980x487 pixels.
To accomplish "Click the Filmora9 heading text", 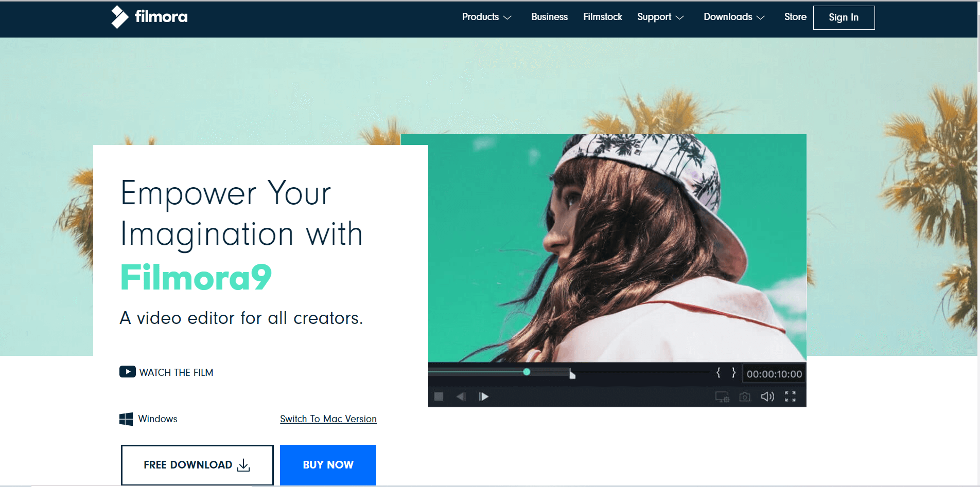I will tap(196, 278).
